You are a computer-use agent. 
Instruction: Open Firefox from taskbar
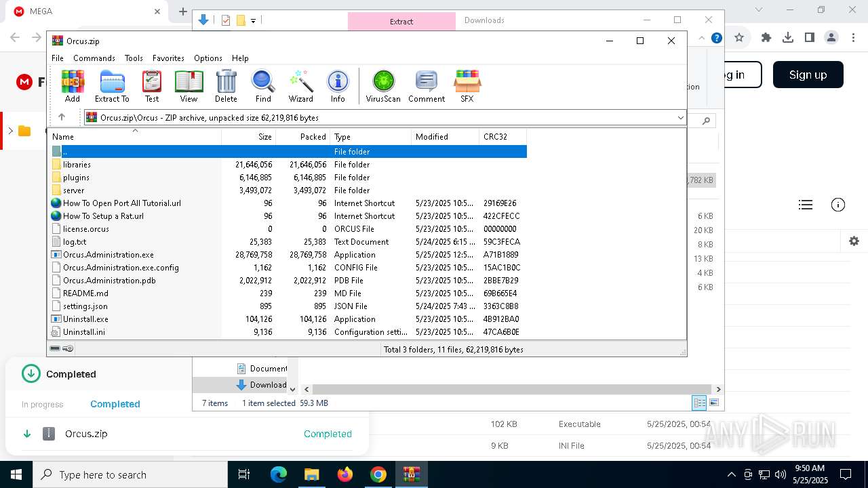pyautogui.click(x=345, y=474)
